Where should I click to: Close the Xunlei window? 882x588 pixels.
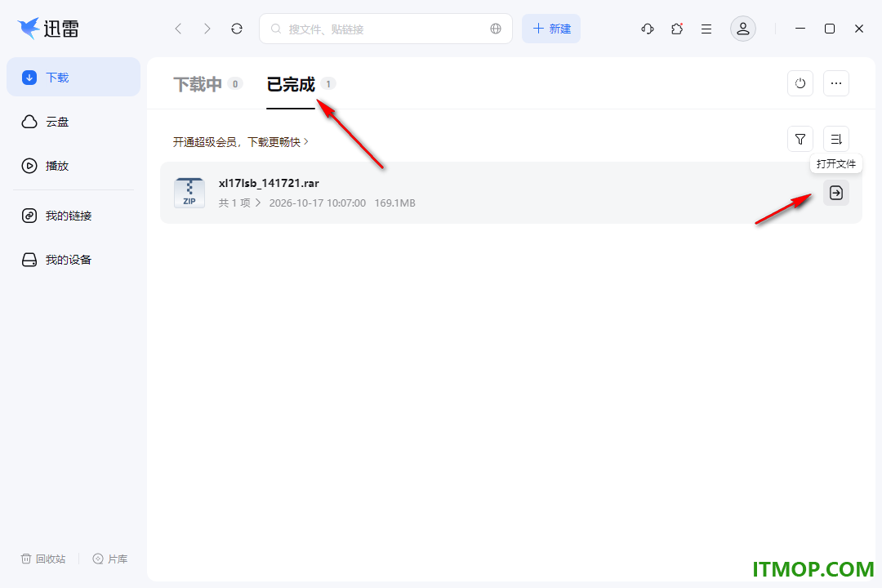click(x=859, y=28)
